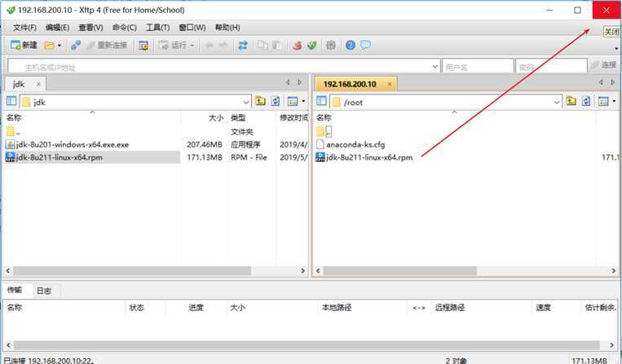622x364 pixels.
Task: Toggle local pane folder tree icon
Action: click(11, 102)
